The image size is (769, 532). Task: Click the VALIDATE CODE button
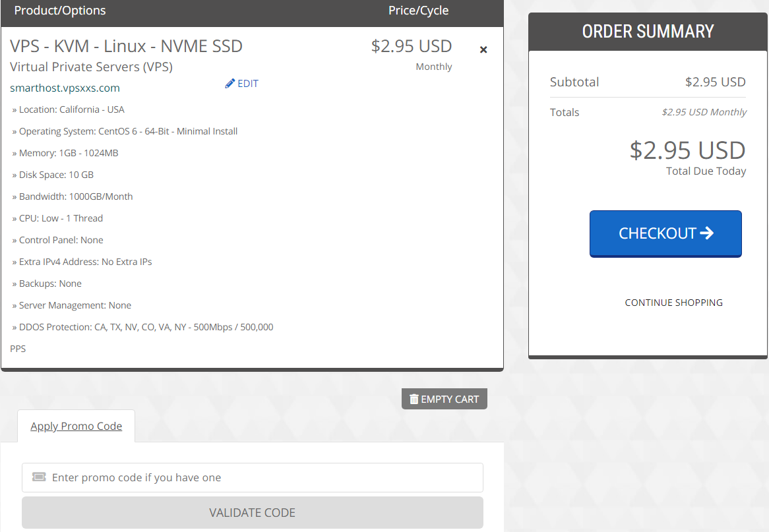[x=252, y=512]
